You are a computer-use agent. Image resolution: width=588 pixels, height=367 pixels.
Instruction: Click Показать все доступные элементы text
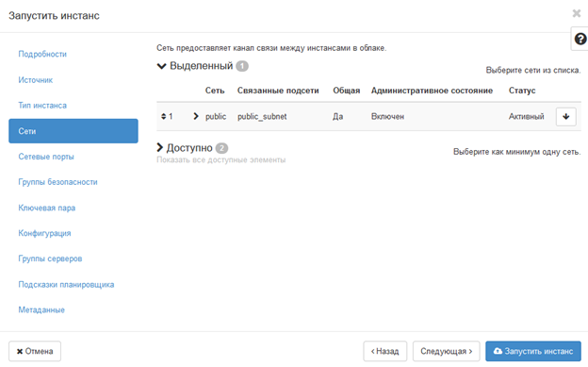pyautogui.click(x=220, y=160)
